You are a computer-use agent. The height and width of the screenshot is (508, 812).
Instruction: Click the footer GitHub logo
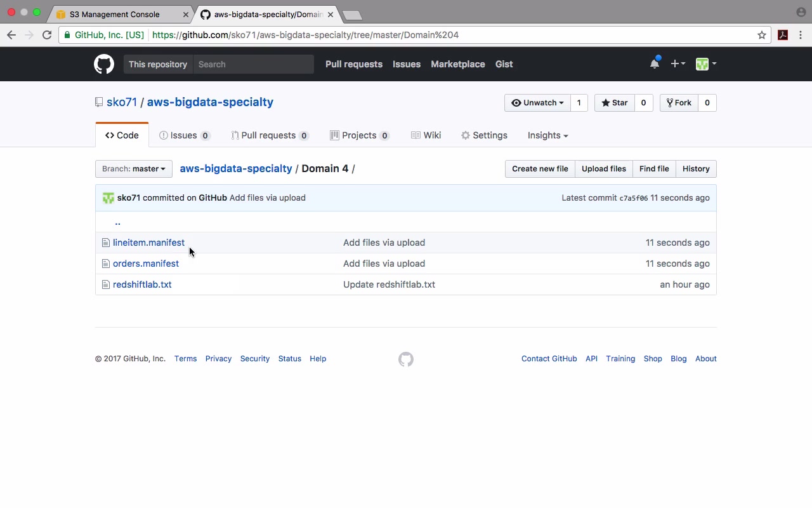(406, 359)
